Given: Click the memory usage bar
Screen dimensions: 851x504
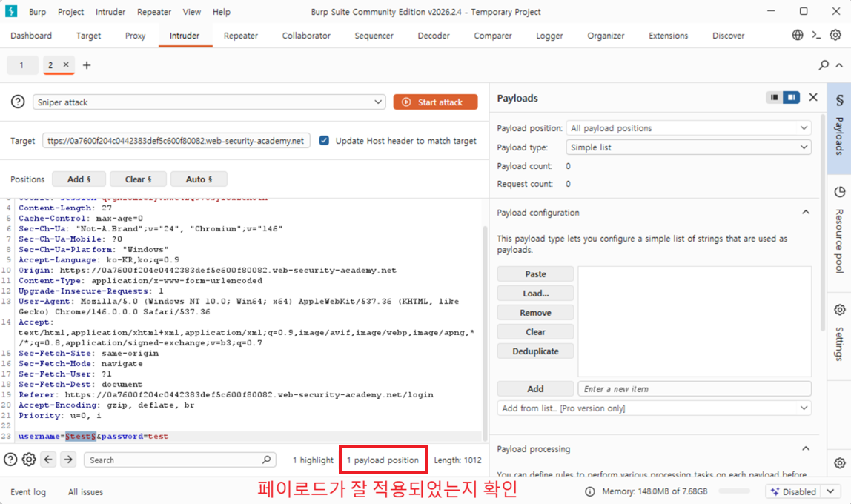Looking at the screenshot, I should 734,491.
